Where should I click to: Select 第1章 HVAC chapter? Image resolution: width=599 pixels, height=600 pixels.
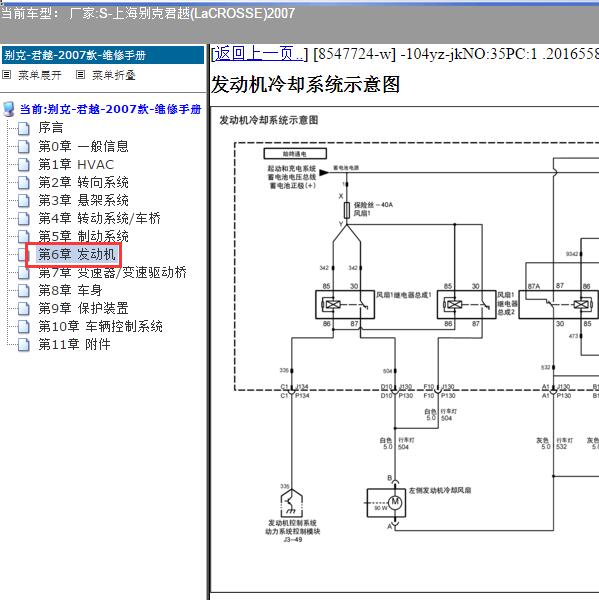point(76,165)
